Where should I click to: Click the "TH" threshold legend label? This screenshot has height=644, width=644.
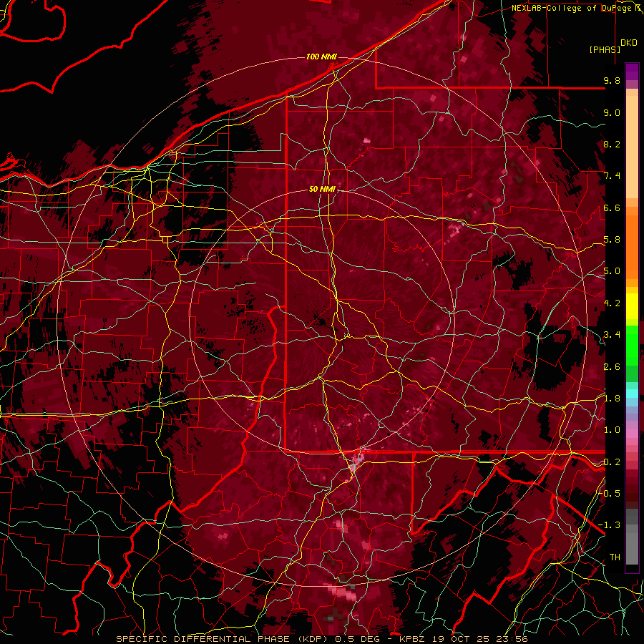[615, 557]
